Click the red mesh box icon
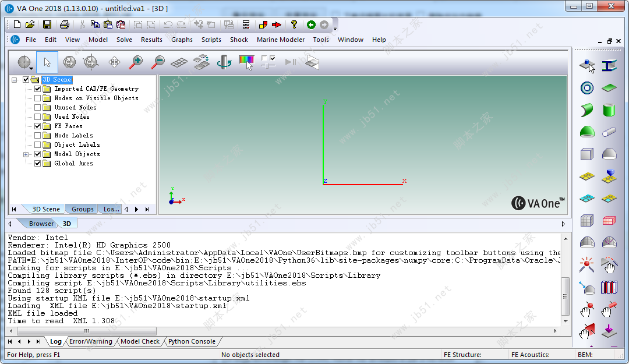This screenshot has height=364, width=629. pyautogui.click(x=609, y=220)
